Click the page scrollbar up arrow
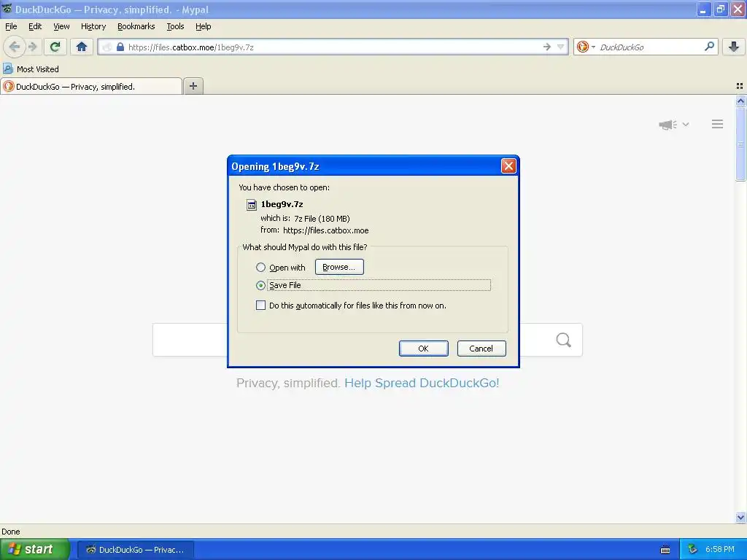This screenshot has width=747, height=560. click(x=740, y=101)
